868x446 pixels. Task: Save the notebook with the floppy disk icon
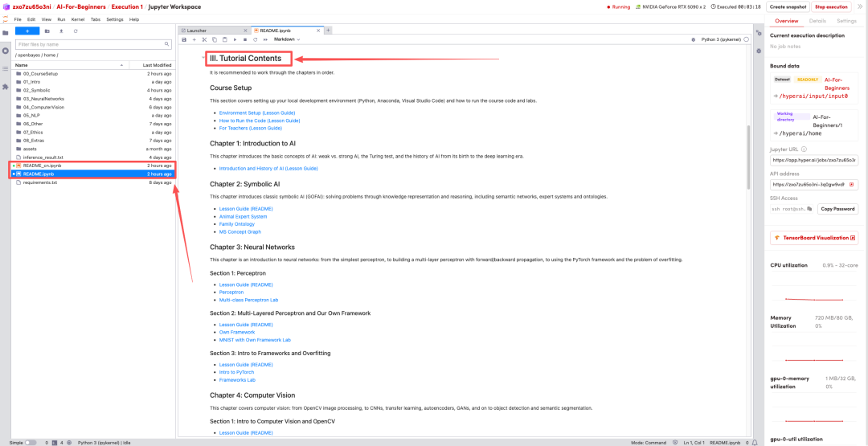[x=184, y=40]
